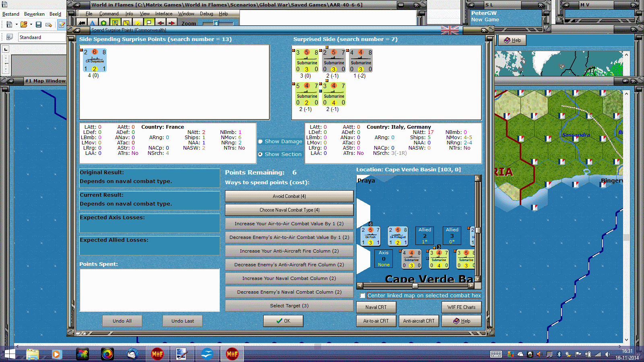The height and width of the screenshot is (362, 644).
Task: Click the white flag toolbar icon
Action: coord(149,23)
